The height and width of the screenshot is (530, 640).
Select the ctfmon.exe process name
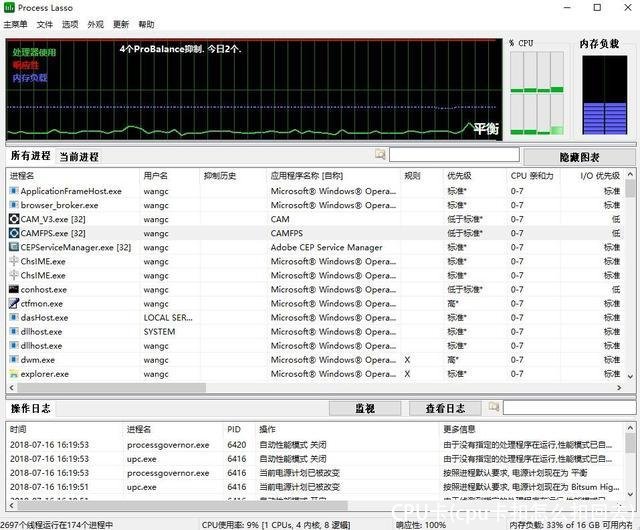(42, 303)
